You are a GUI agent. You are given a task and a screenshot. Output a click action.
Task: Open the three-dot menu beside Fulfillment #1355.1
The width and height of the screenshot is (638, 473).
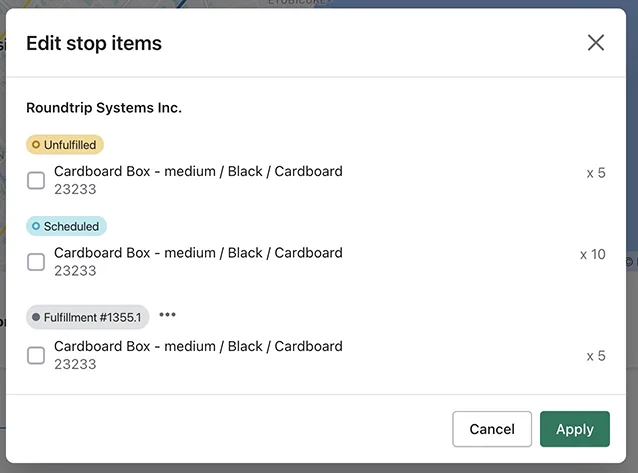[167, 315]
